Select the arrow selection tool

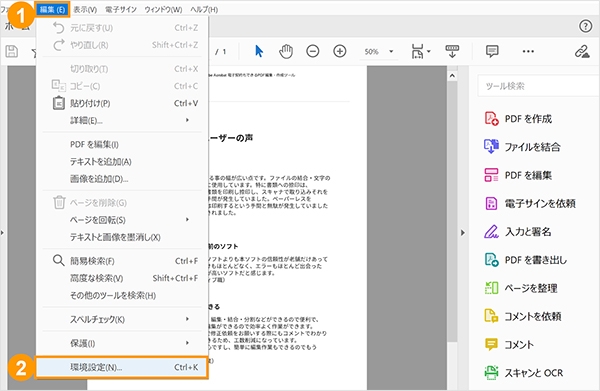coord(259,51)
